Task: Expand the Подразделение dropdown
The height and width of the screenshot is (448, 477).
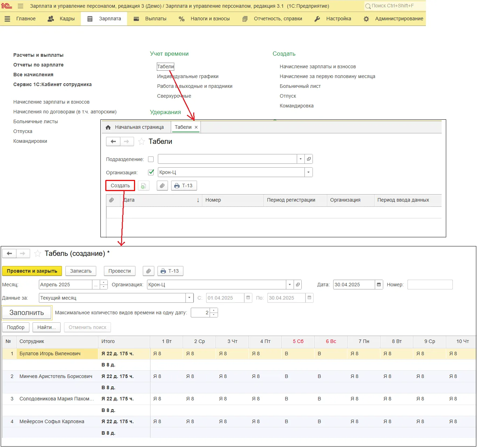Action: pyautogui.click(x=301, y=159)
